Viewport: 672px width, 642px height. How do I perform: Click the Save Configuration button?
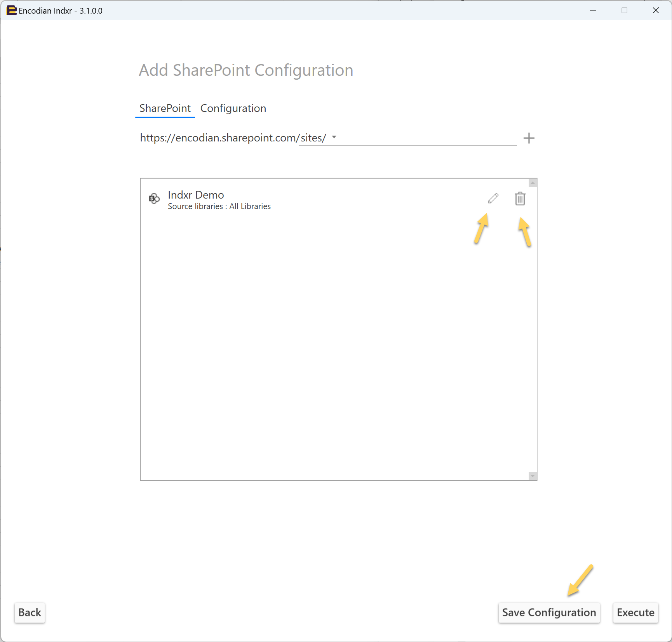pyautogui.click(x=549, y=612)
